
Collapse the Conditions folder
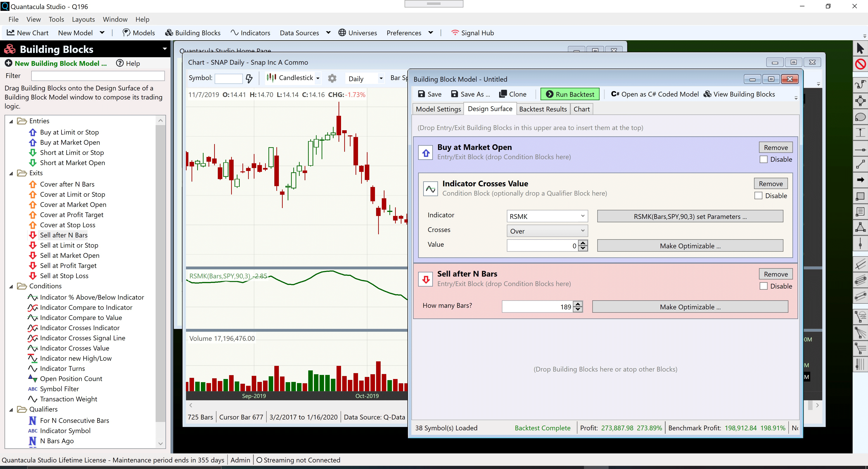[x=11, y=286]
